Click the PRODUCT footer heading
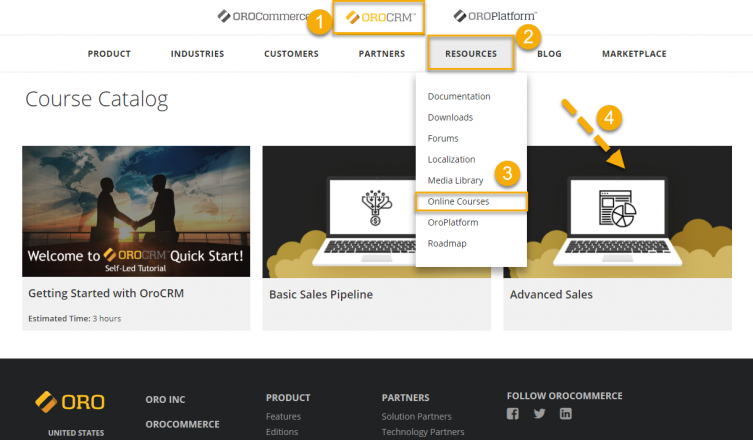Image resolution: width=753 pixels, height=440 pixels. tap(288, 398)
